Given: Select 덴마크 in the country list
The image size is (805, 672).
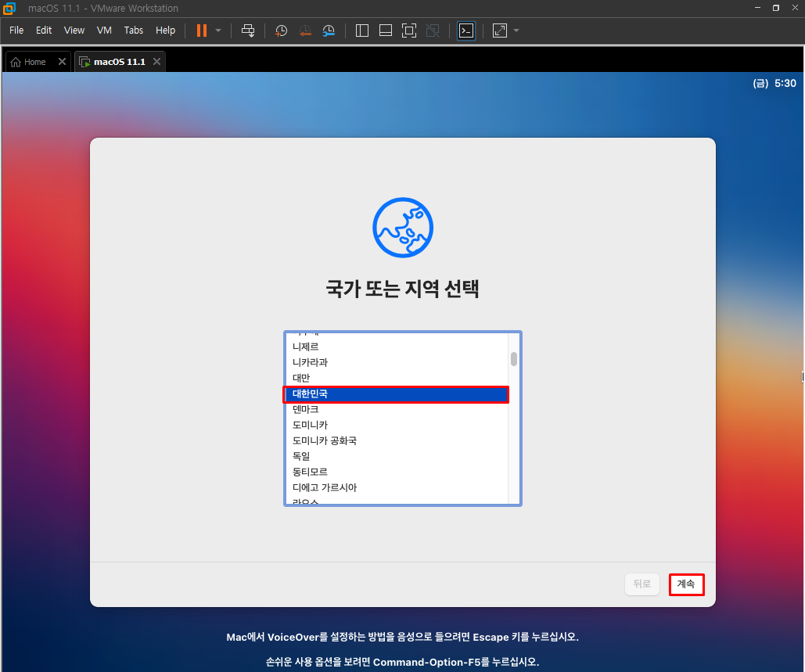Looking at the screenshot, I should point(396,409).
